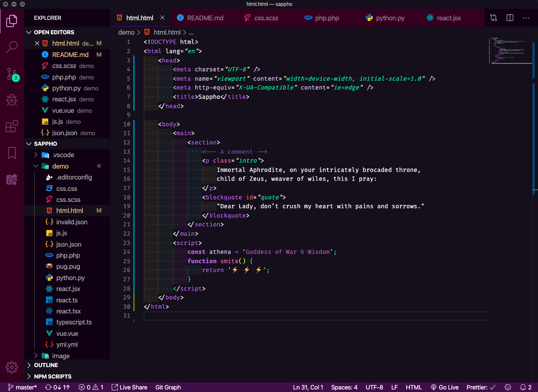The width and height of the screenshot is (538, 392).
Task: Open react.ts in the file tree
Action: coord(67,300)
